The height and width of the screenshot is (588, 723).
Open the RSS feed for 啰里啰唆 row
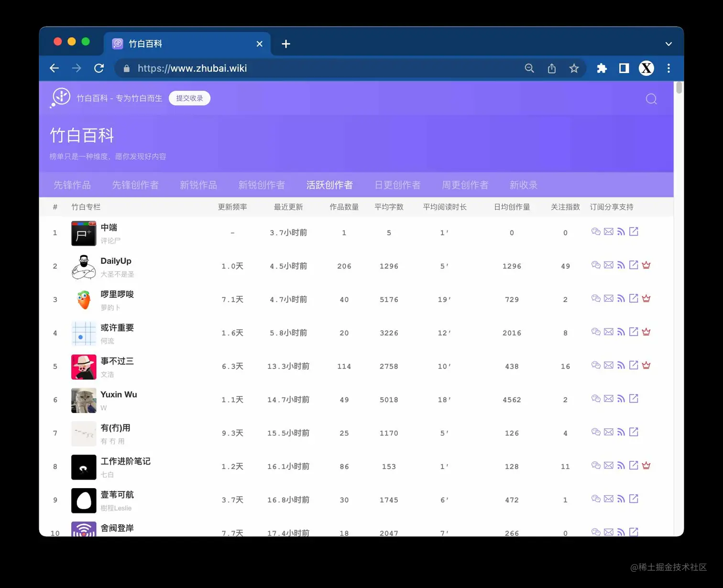(621, 299)
